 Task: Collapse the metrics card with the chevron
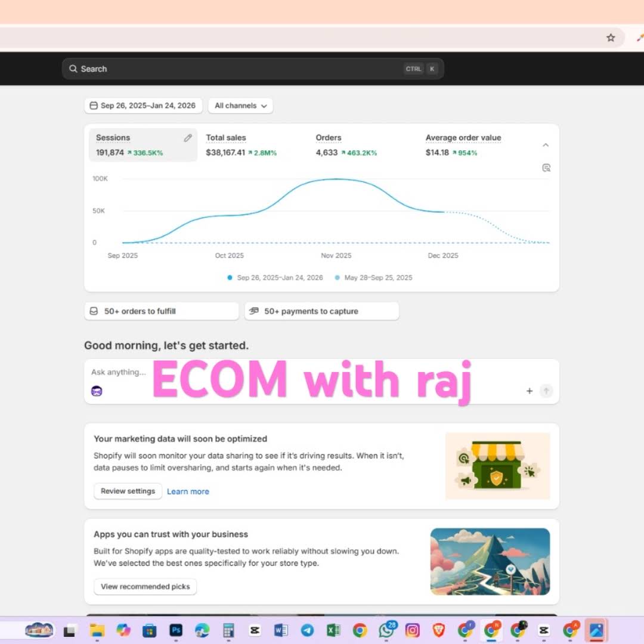(546, 145)
